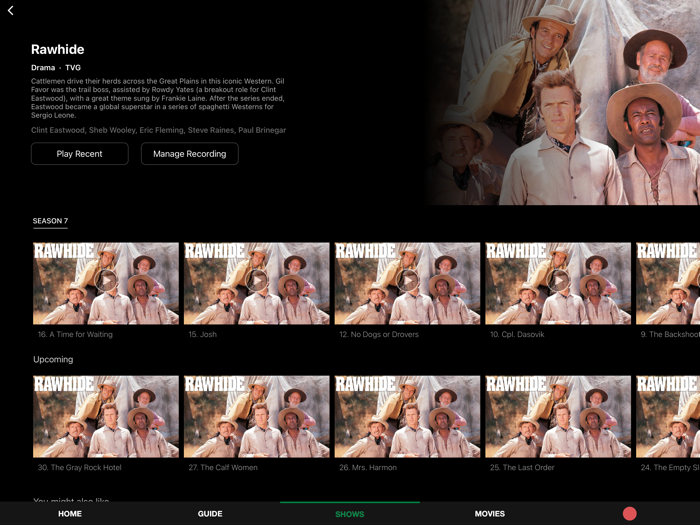Image resolution: width=700 pixels, height=525 pixels.
Task: Open the GUIDE tab
Action: point(210,514)
